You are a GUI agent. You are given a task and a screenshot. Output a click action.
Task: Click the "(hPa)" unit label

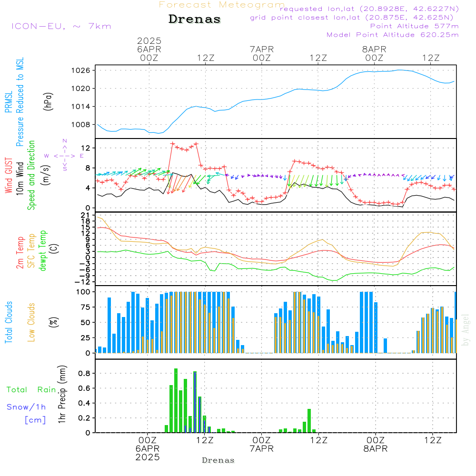(x=48, y=101)
